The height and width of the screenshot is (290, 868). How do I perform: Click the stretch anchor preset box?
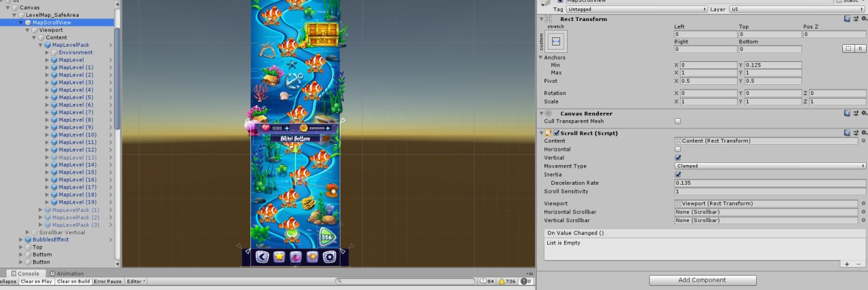555,41
